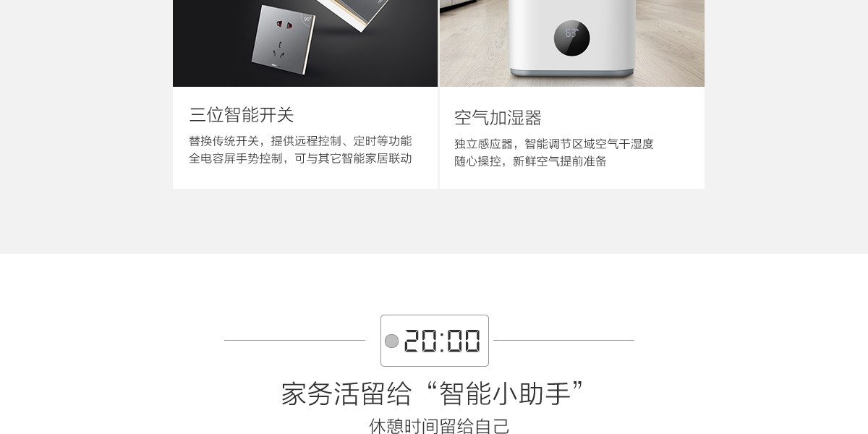The width and height of the screenshot is (868, 434).
Task: Click the horizontal line left of clock
Action: [x=294, y=340]
